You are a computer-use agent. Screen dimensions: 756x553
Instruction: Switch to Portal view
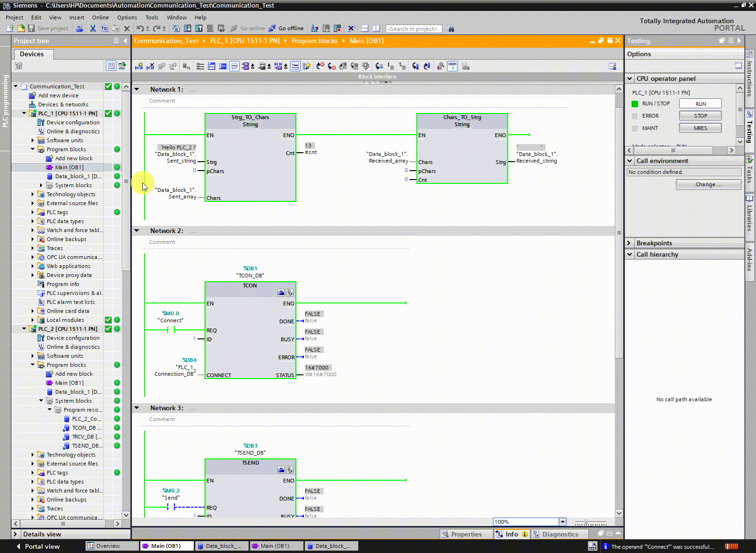[x=38, y=546]
